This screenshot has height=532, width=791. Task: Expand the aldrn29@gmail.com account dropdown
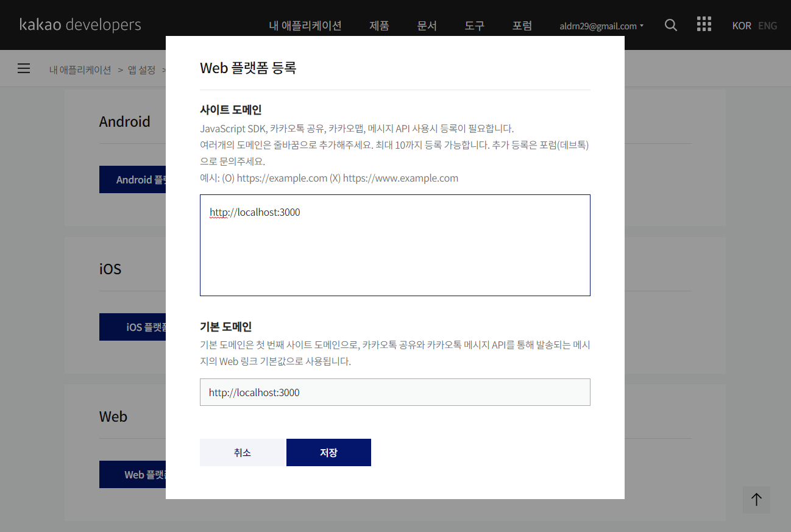pyautogui.click(x=601, y=26)
